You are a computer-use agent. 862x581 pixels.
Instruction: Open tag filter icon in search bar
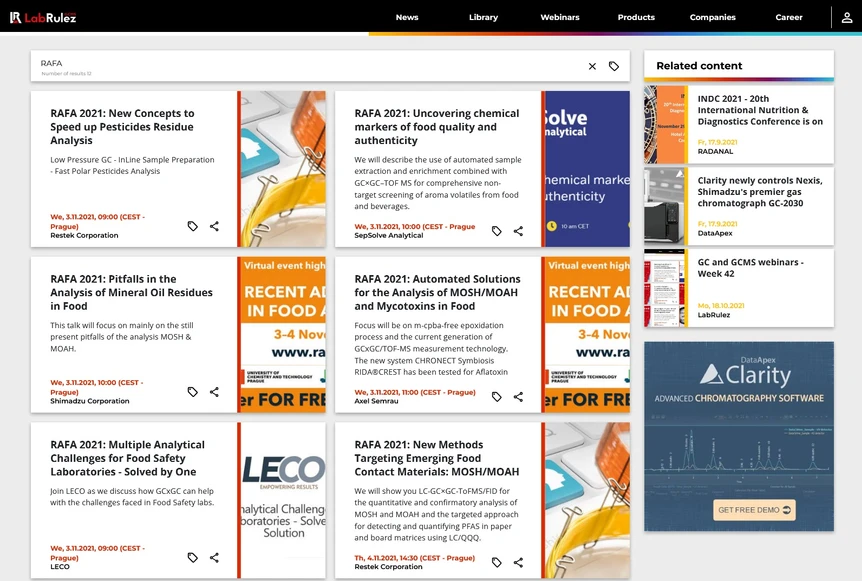click(x=614, y=67)
